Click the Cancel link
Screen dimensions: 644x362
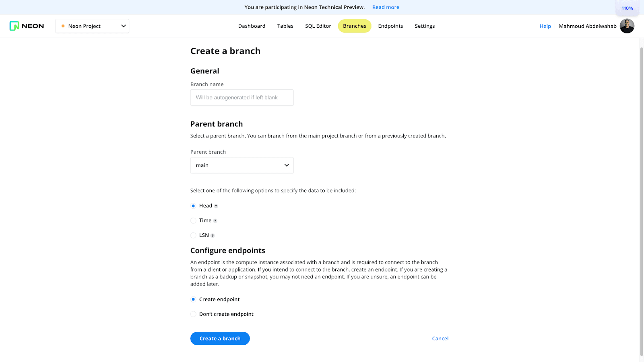click(440, 339)
